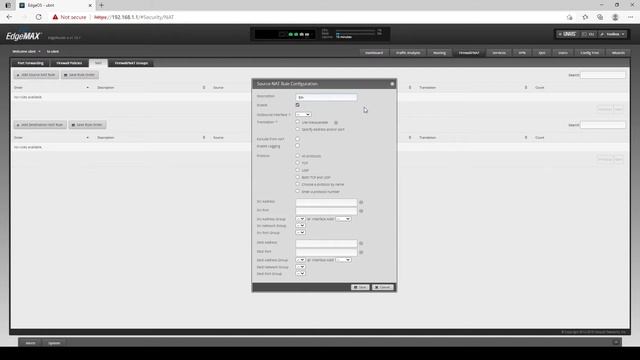Add this page to browser favorites

coord(585,17)
